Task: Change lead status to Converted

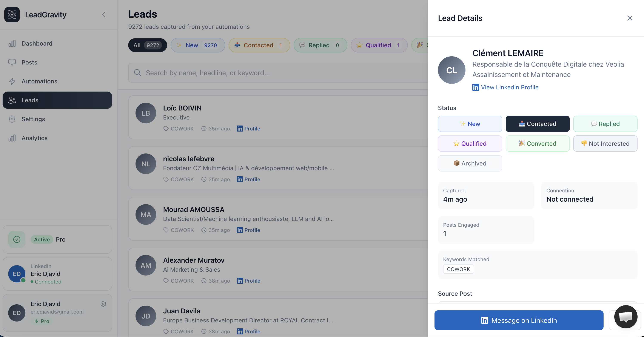Action: click(x=538, y=143)
